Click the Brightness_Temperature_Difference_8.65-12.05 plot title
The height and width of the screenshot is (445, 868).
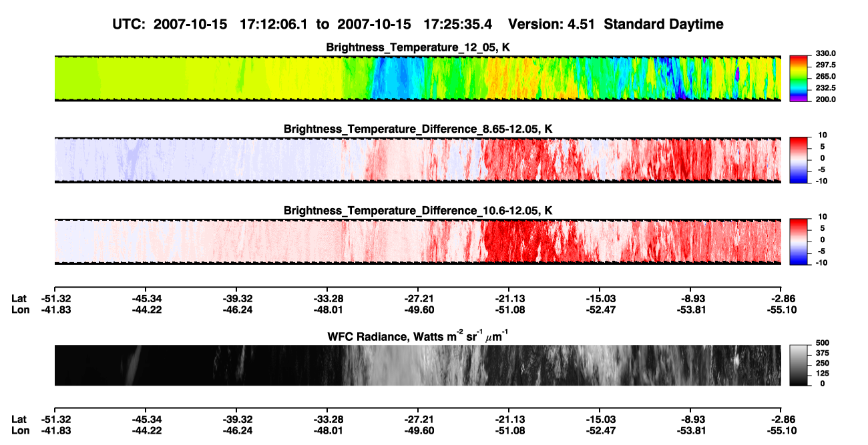click(418, 129)
